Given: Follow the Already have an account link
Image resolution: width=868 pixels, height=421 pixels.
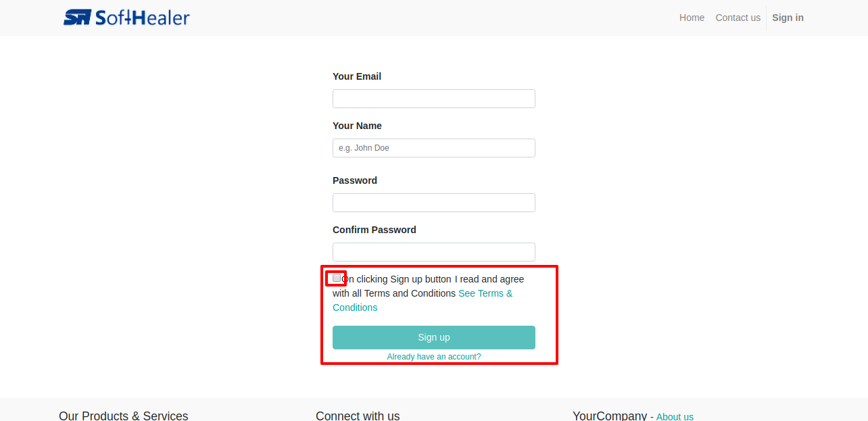Looking at the screenshot, I should (x=434, y=357).
